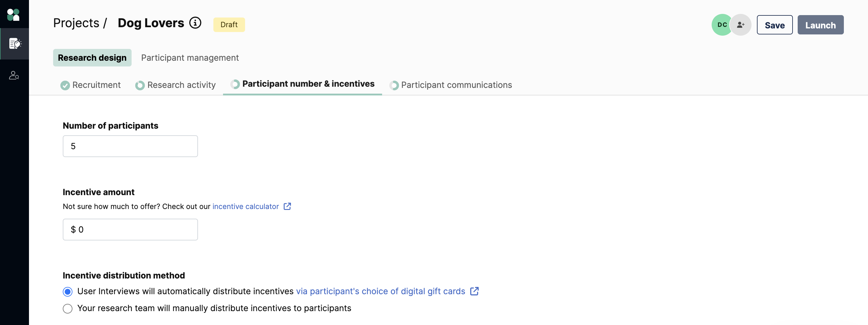The image size is (868, 325).
Task: Select manual incentive distribution radio option
Action: 68,308
